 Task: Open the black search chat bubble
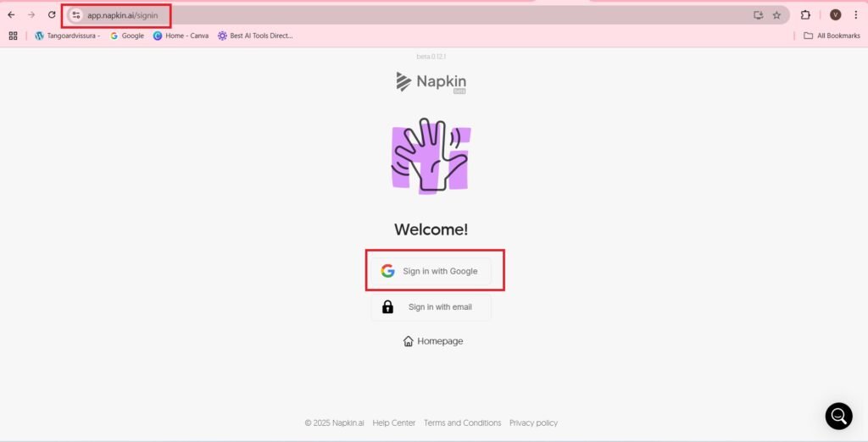click(838, 416)
